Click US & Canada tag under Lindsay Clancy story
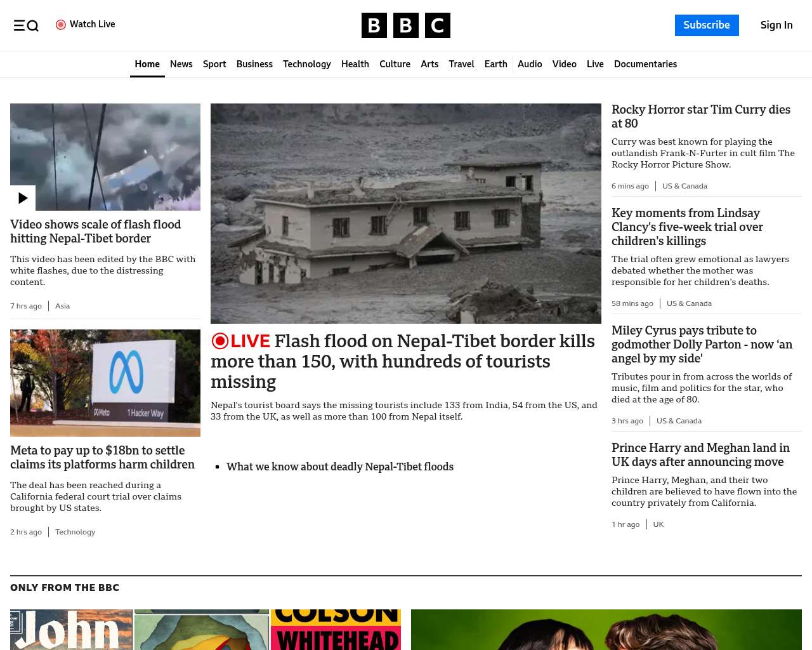The image size is (812, 650). (x=689, y=303)
